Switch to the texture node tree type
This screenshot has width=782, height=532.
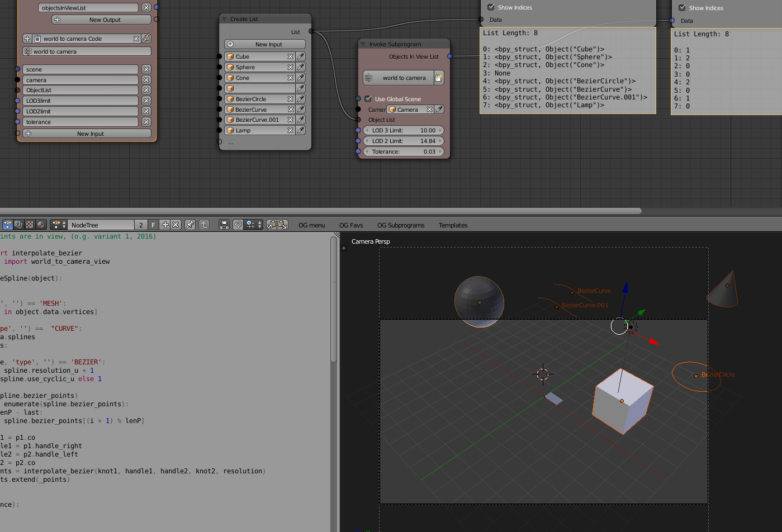[x=30, y=225]
